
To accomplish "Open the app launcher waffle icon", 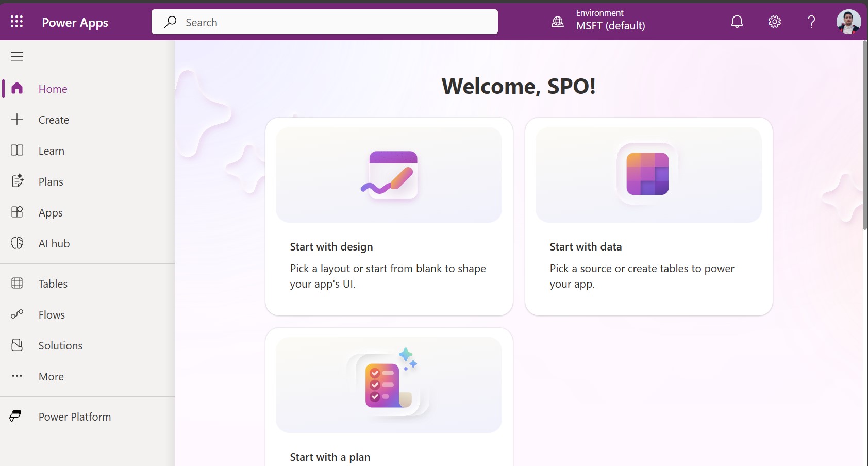I will pos(16,22).
